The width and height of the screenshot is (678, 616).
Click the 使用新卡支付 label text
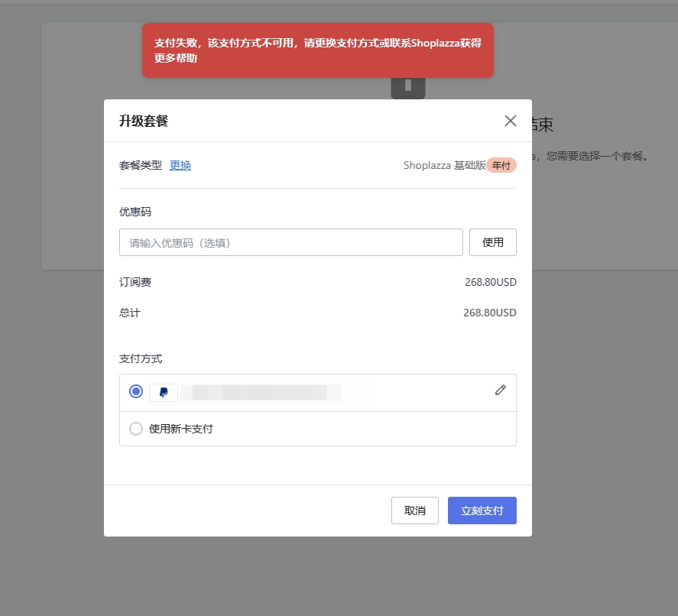click(x=180, y=429)
